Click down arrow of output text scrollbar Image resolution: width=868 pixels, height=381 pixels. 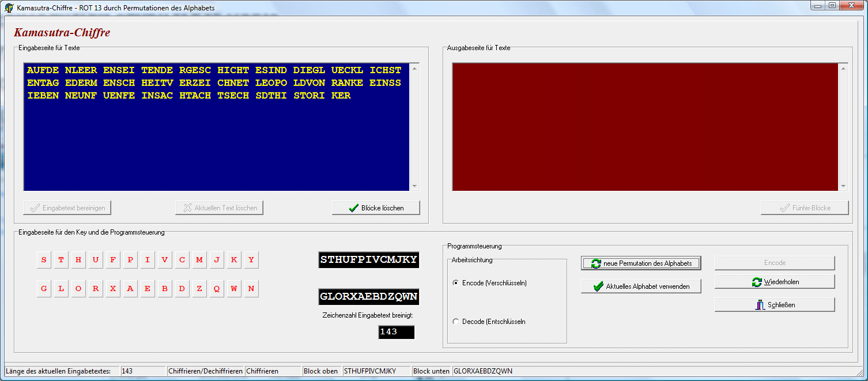coord(843,186)
